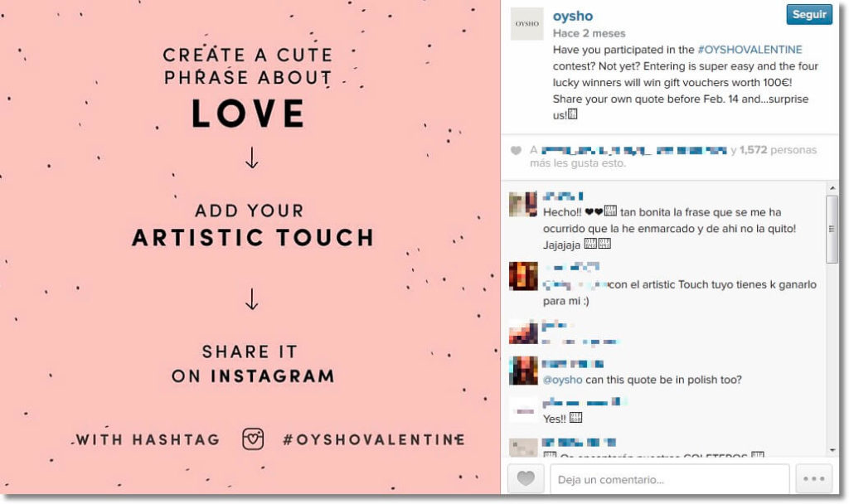Click the 'ON INSTAGRAM' text in the image
The image size is (849, 504).
(x=253, y=376)
